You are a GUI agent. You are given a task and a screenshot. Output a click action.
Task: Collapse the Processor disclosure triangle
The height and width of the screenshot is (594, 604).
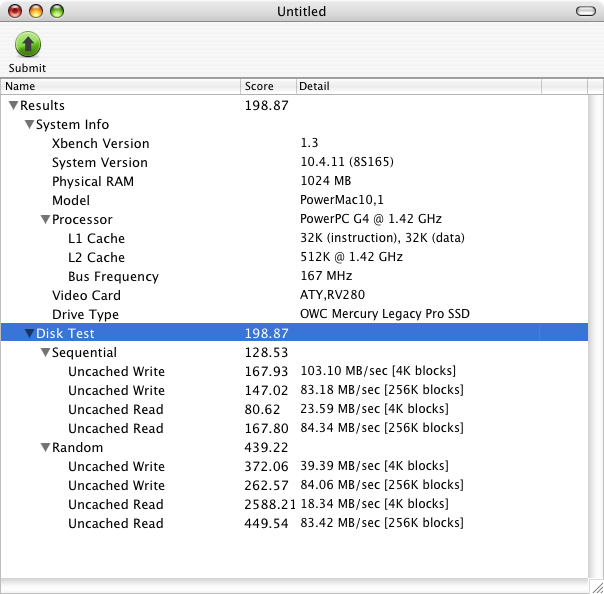pyautogui.click(x=45, y=220)
